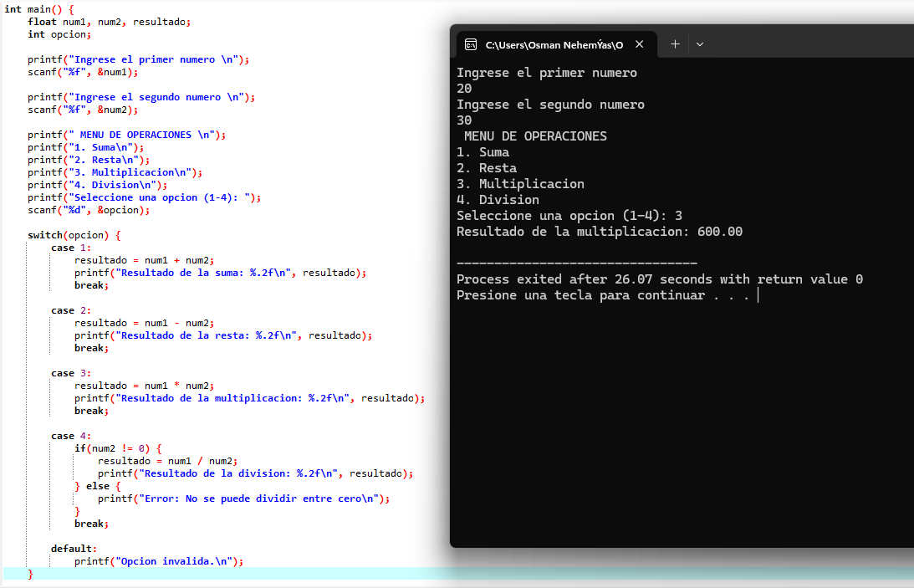Select the C:\Users\Osman terminal tab
Viewport: 914px width, 588px height.
point(554,44)
